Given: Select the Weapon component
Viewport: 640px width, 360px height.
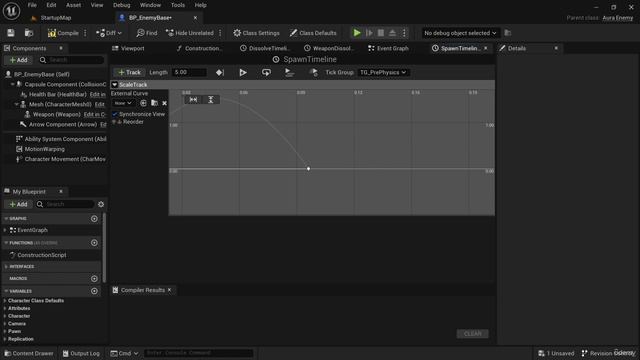Looking at the screenshot, I should click(x=57, y=114).
